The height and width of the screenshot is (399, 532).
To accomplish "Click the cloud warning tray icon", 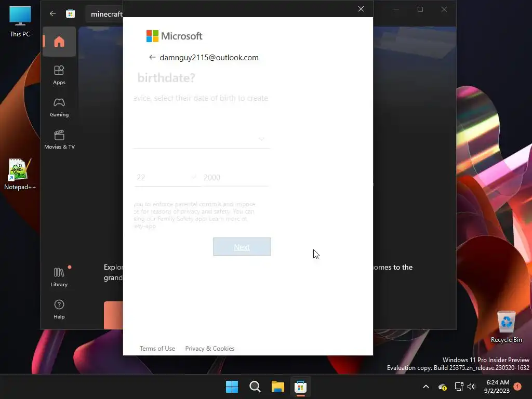I will 442,387.
